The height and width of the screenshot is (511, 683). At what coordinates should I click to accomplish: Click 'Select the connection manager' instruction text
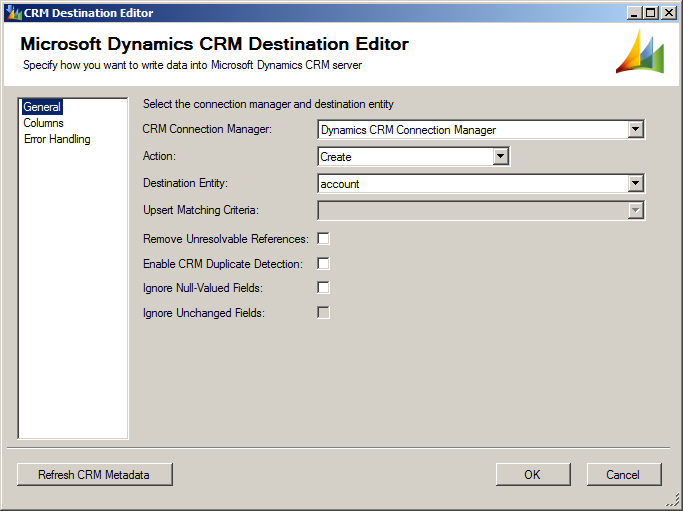(x=268, y=104)
